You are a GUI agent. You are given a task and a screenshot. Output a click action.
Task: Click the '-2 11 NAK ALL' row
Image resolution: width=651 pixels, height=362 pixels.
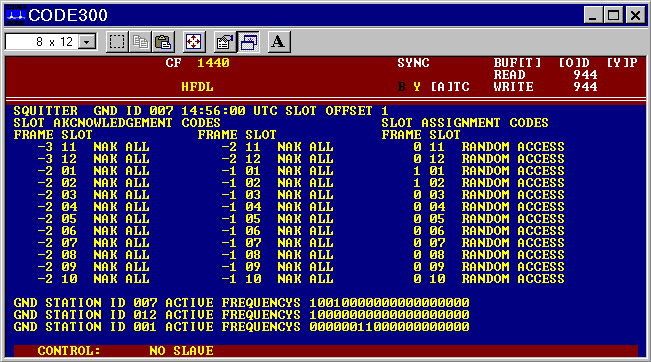[277, 147]
